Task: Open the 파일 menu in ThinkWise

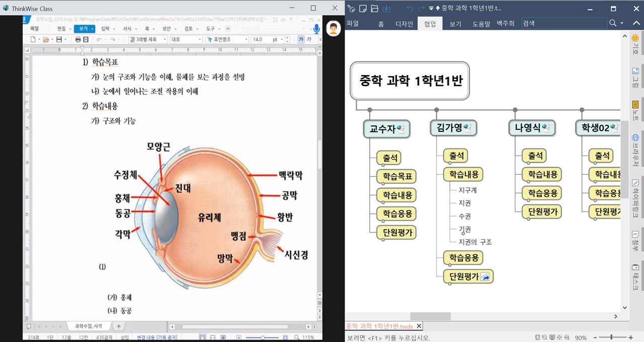Action: click(x=353, y=23)
